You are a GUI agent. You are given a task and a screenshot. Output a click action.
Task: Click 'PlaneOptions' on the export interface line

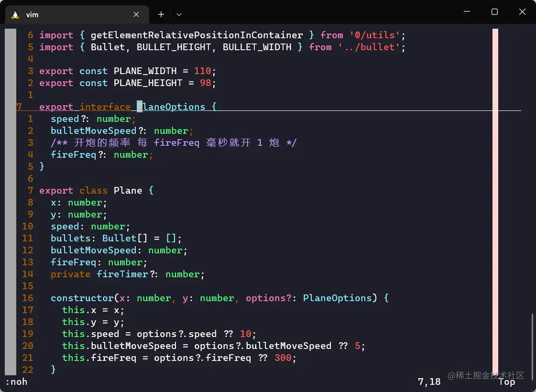pyautogui.click(x=171, y=107)
